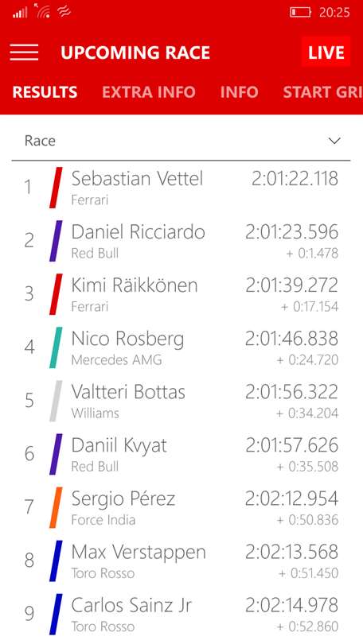Tap orange Force India stripe by Pérez
The width and height of the screenshot is (363, 644).
click(56, 507)
